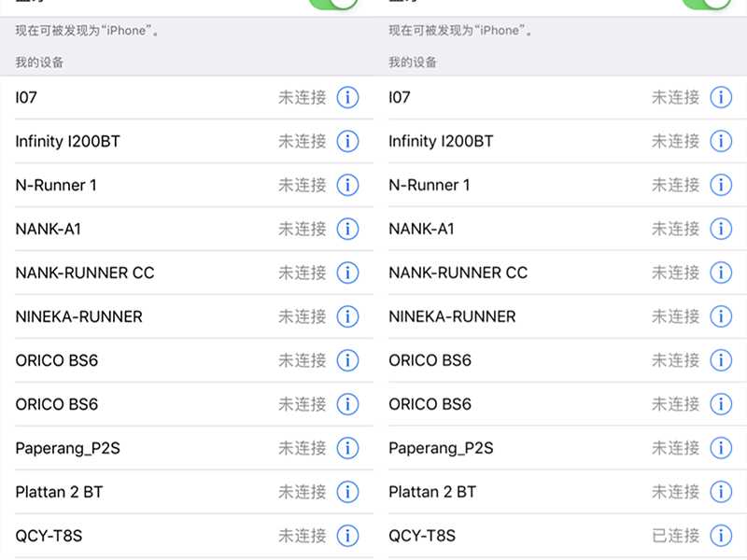Tap NANK-A1 info icon in left screenshot
The width and height of the screenshot is (747, 560).
(347, 229)
